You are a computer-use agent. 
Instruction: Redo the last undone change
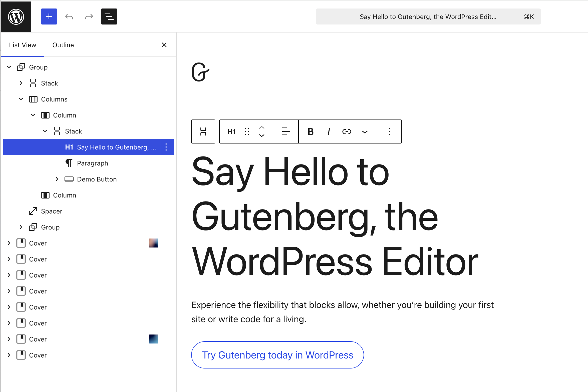(x=89, y=16)
